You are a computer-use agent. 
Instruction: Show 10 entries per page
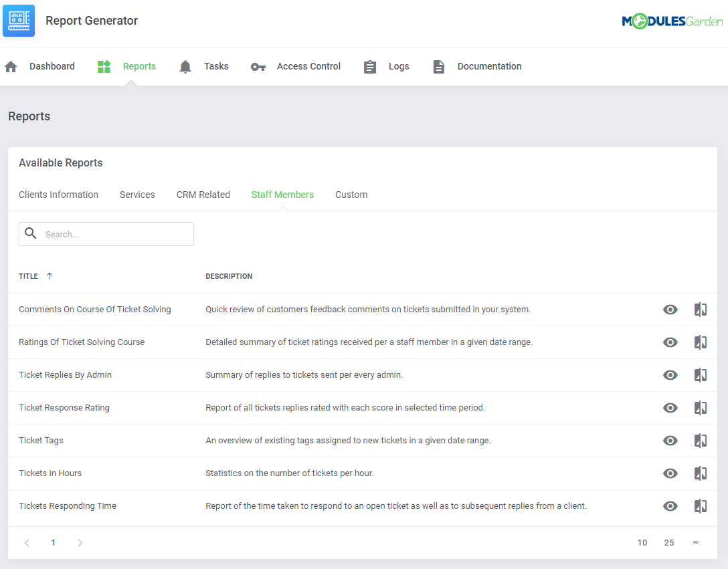(642, 542)
